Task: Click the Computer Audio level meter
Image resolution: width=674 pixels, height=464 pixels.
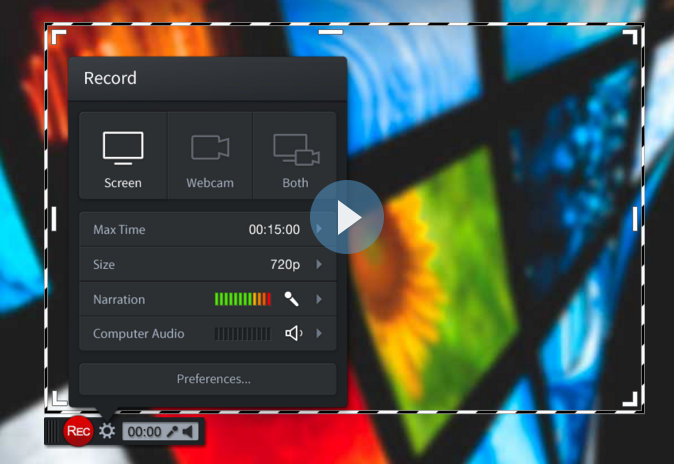Action: [243, 334]
